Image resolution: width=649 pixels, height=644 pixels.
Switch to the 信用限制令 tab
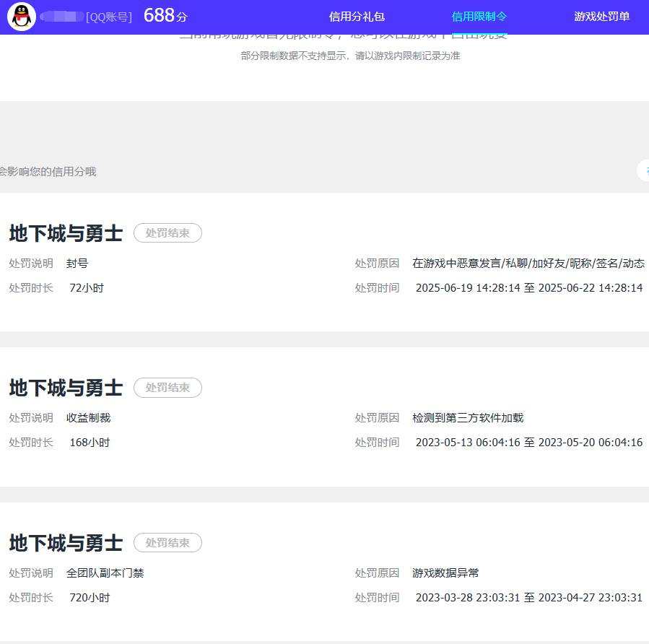[479, 17]
